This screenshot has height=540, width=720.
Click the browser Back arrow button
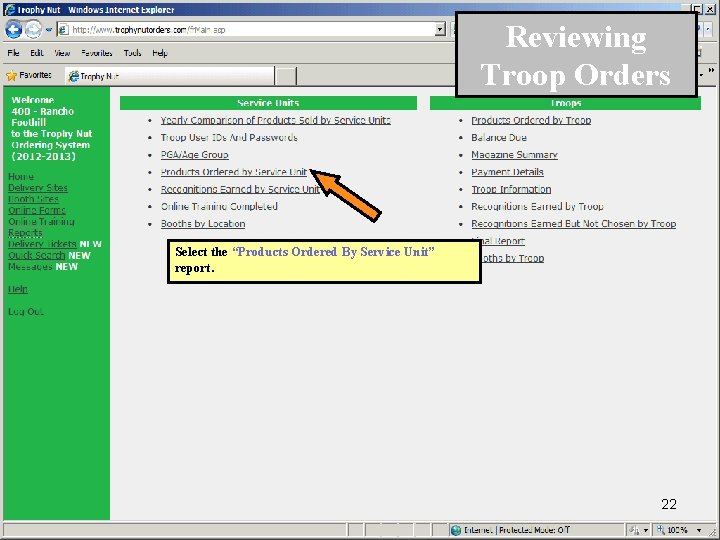(14, 29)
